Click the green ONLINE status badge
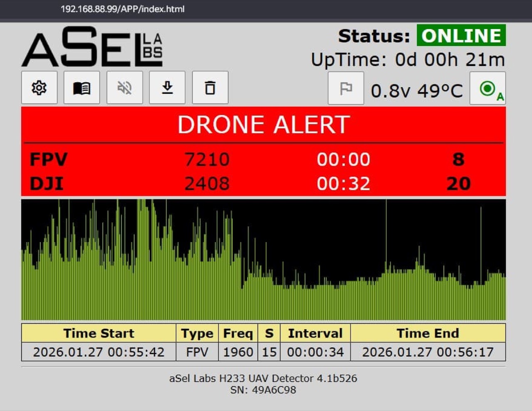The height and width of the screenshot is (411, 532). point(461,36)
